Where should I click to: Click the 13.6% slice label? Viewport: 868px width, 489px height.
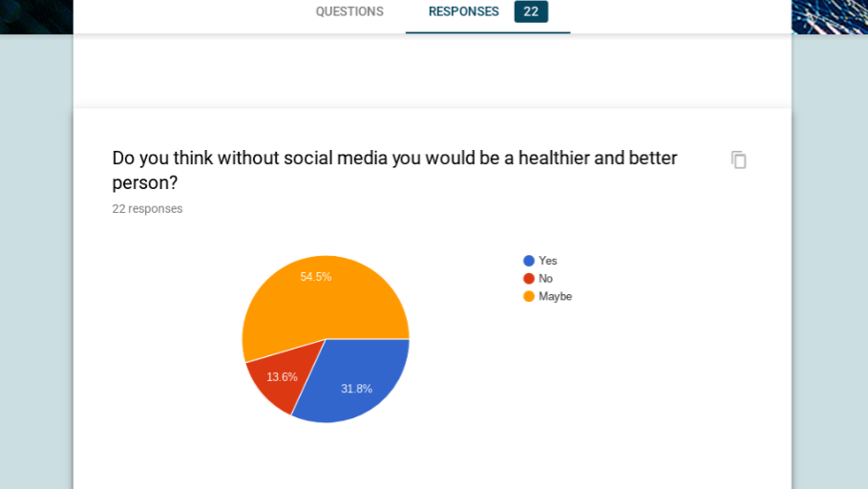282,377
